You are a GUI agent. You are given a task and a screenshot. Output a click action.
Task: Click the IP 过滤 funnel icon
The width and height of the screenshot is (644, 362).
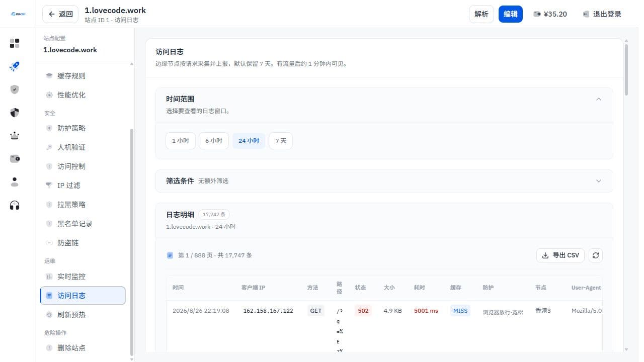click(x=49, y=186)
